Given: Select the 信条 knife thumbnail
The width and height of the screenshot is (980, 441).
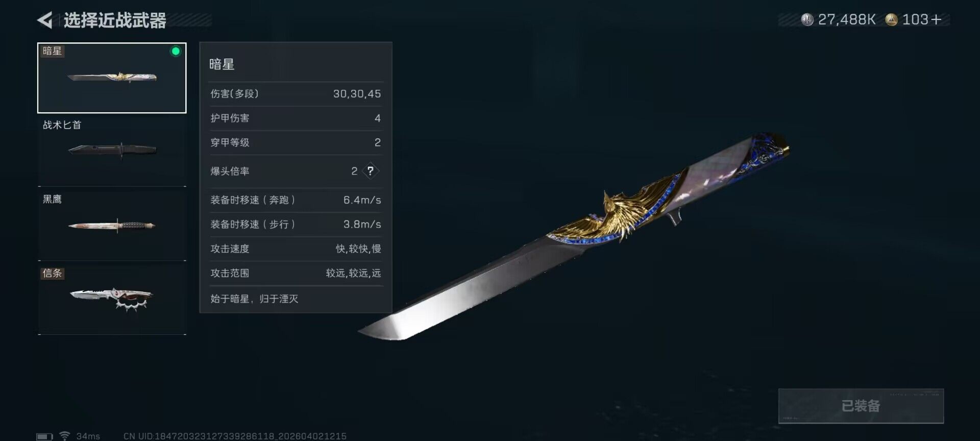Looking at the screenshot, I should pyautogui.click(x=112, y=297).
